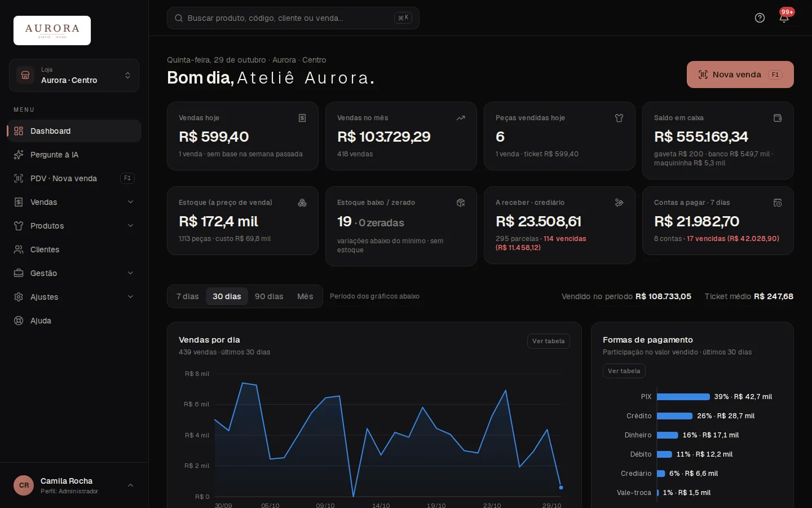This screenshot has height=508, width=812.
Task: Click the last data point on sales chart
Action: click(561, 487)
